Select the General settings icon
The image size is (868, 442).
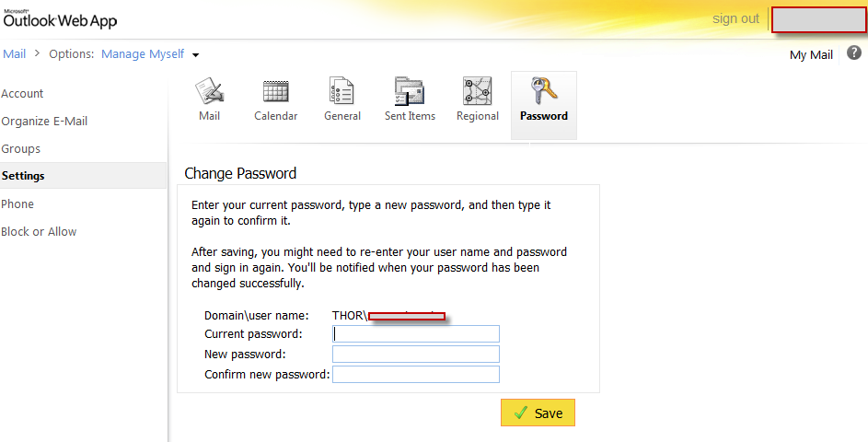coord(341,92)
